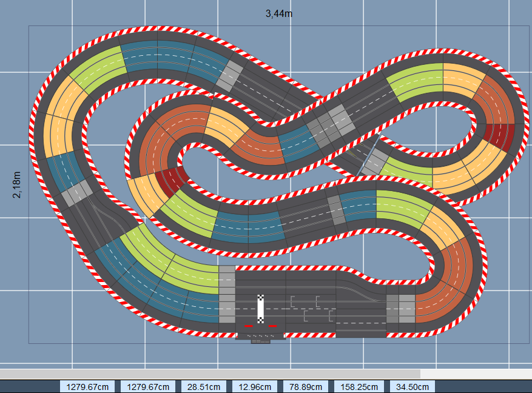Screen dimensions: 532x393
Task: Click the blue bridge support at the crossing
Action: pos(368,155)
